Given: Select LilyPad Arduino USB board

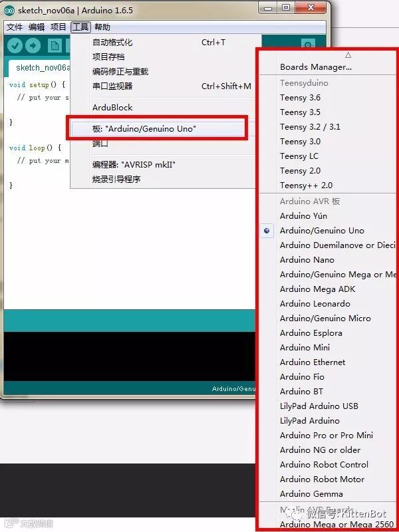Looking at the screenshot, I should (x=328, y=406).
